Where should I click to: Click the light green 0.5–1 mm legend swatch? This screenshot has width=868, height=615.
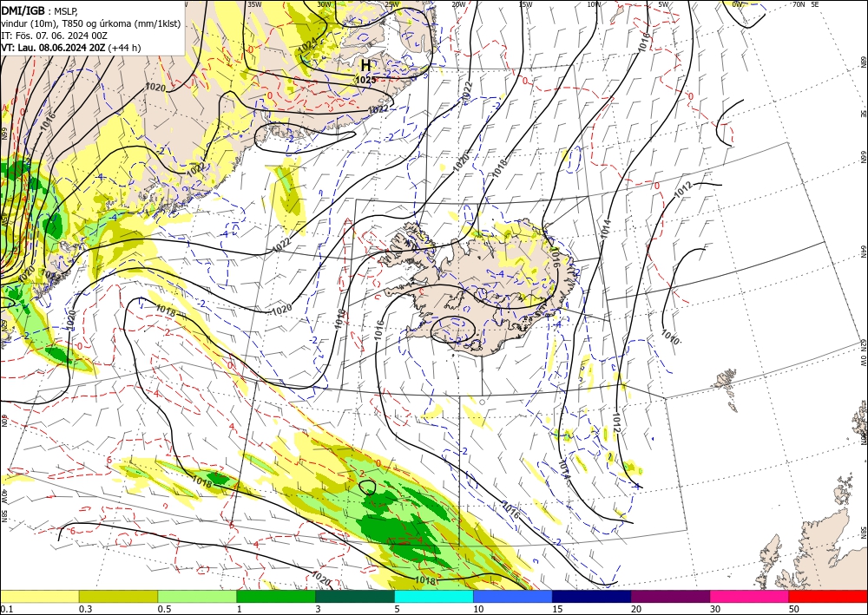tap(197, 596)
